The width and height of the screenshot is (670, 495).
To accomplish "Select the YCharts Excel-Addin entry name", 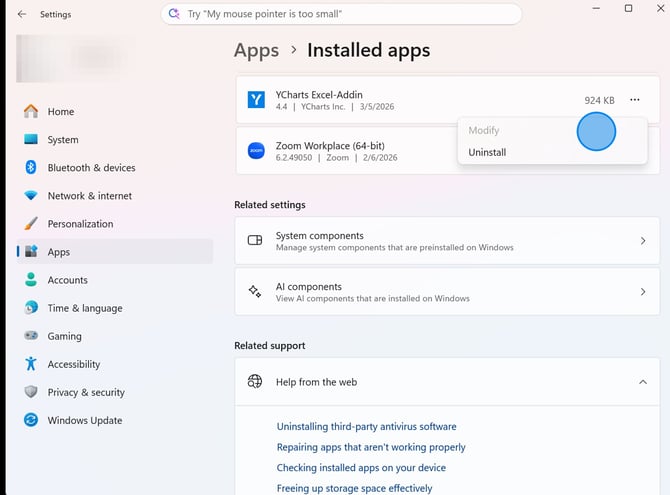I will (x=319, y=94).
